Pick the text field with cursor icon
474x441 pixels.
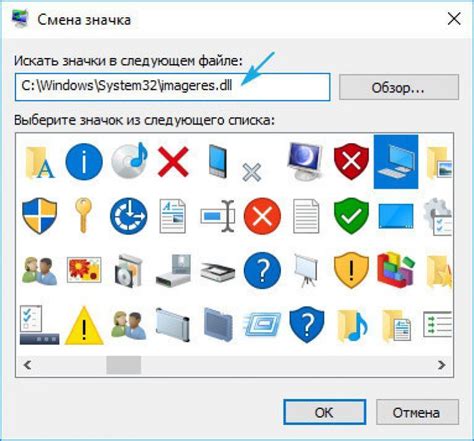coord(218,216)
